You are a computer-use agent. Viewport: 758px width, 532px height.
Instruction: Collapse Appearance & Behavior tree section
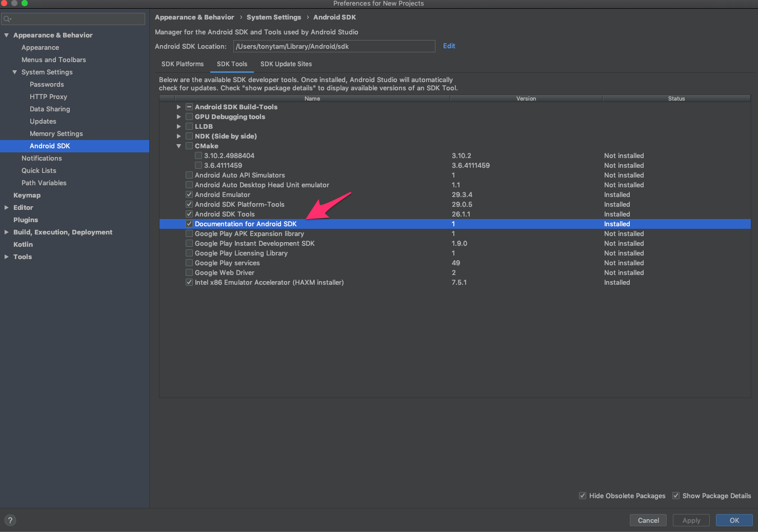point(7,35)
